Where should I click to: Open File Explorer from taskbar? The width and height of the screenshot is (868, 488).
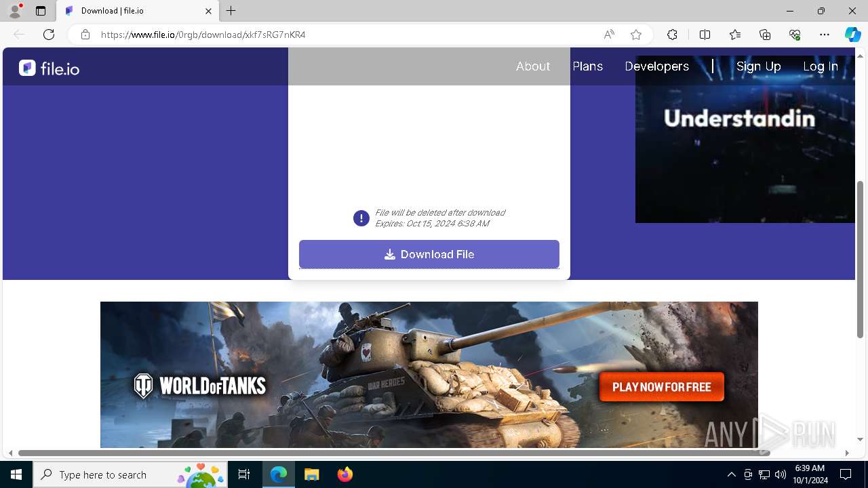(x=311, y=474)
